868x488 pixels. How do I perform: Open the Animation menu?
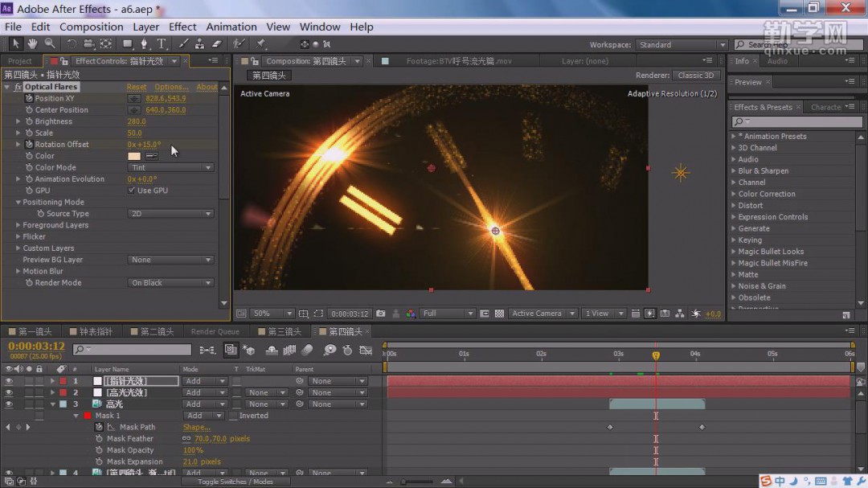(231, 27)
